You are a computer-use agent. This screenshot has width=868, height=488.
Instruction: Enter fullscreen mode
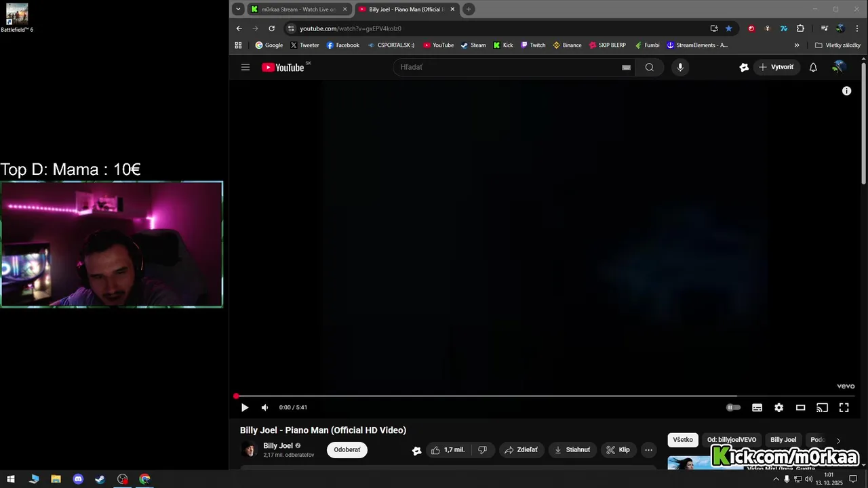[844, 407]
